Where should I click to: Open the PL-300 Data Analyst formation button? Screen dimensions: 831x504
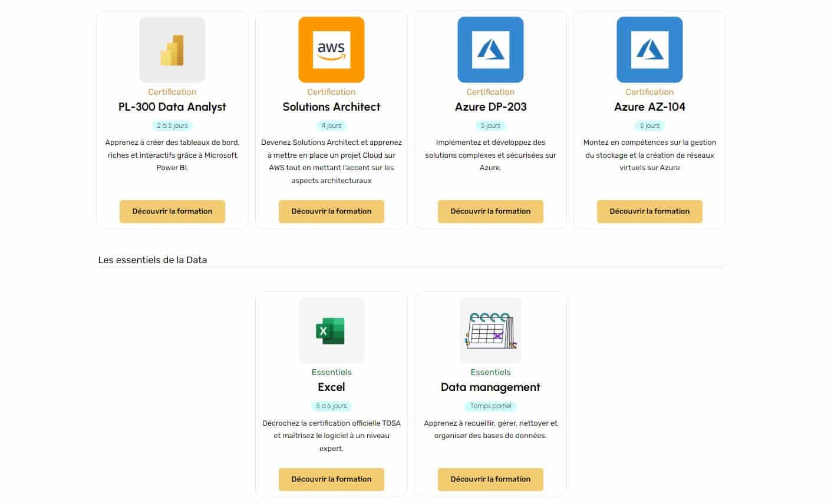(172, 211)
